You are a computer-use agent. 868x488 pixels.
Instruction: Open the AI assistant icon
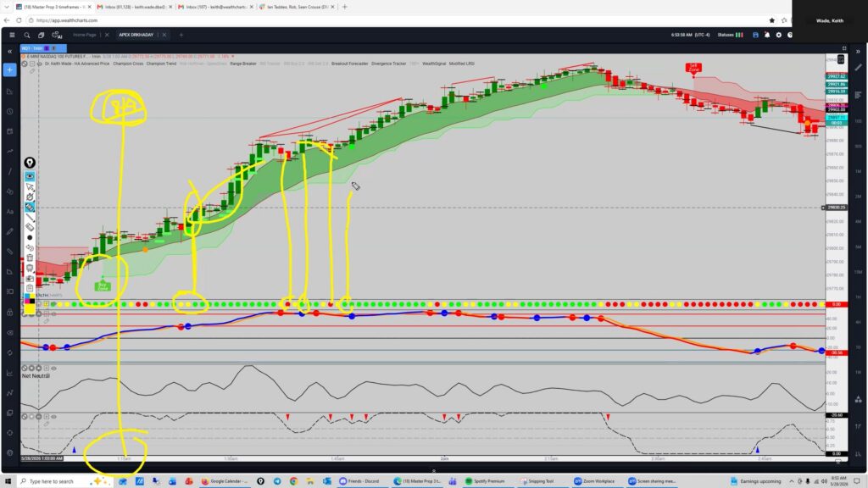(x=57, y=35)
